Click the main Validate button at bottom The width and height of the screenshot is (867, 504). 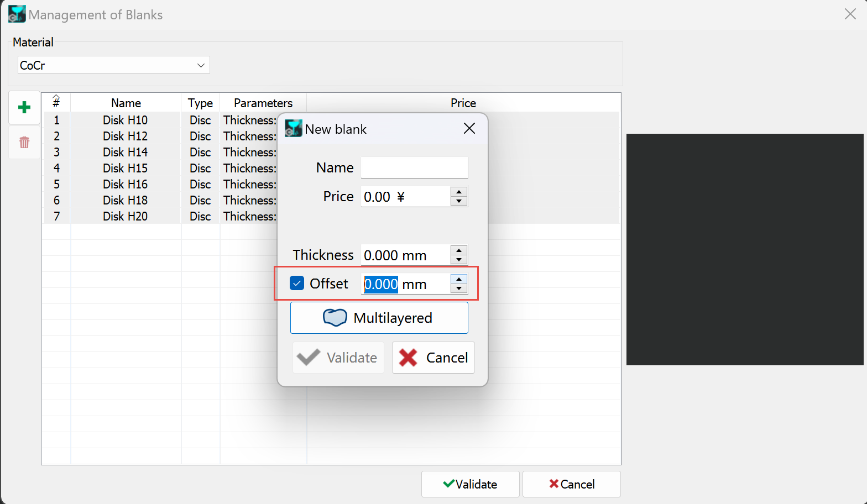[471, 484]
